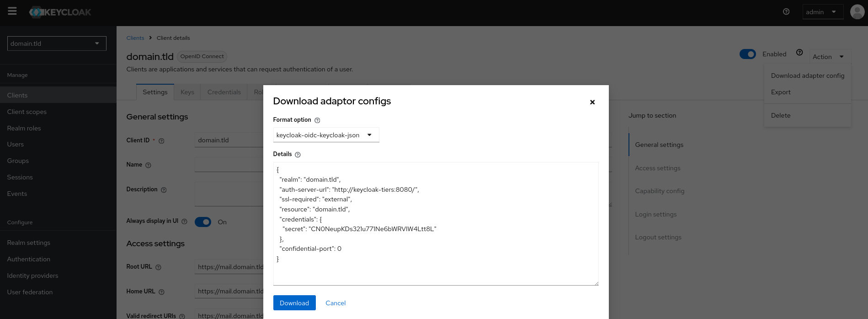Click the blue Download button
This screenshot has height=319, width=868.
(294, 303)
